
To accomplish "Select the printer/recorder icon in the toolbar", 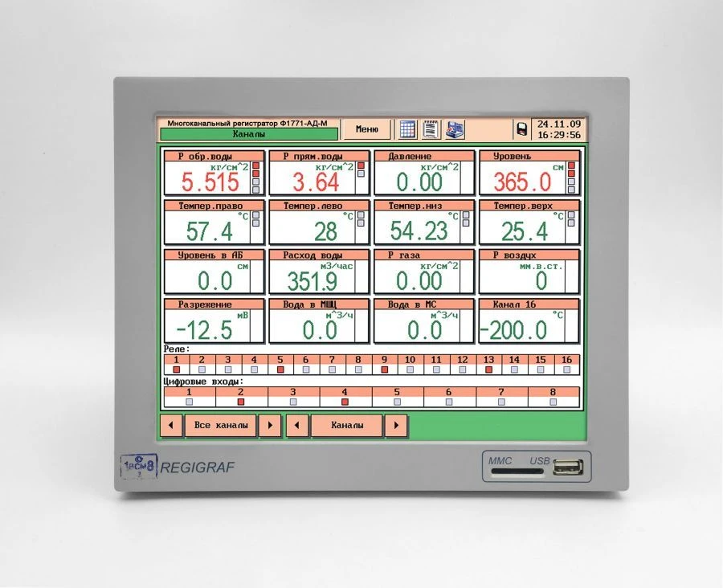I will pos(455,129).
